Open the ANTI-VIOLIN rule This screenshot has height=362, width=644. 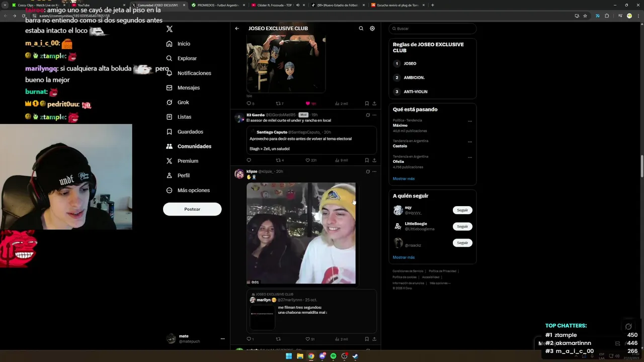click(x=416, y=92)
